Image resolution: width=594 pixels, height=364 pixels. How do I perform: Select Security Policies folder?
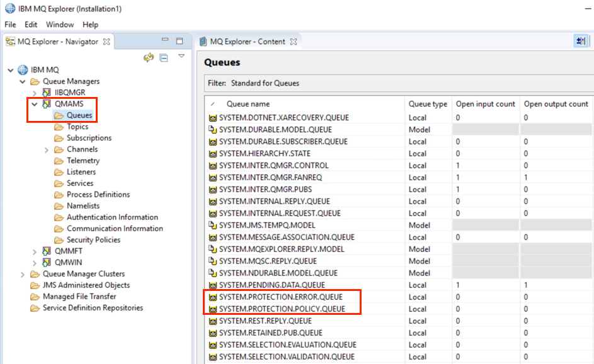(x=94, y=240)
